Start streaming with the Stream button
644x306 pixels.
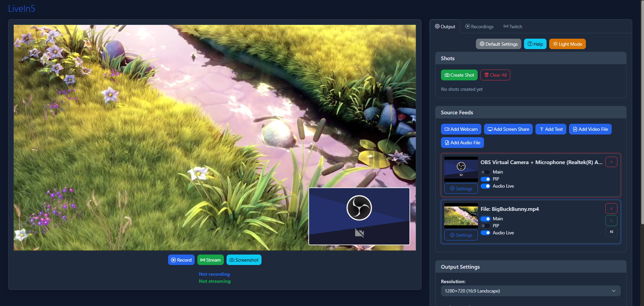coord(210,260)
